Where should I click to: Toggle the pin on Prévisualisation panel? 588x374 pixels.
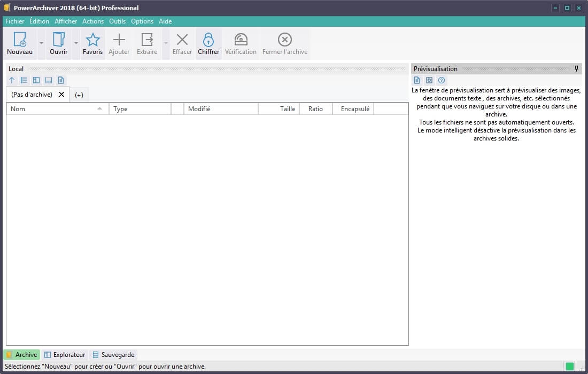pos(576,68)
